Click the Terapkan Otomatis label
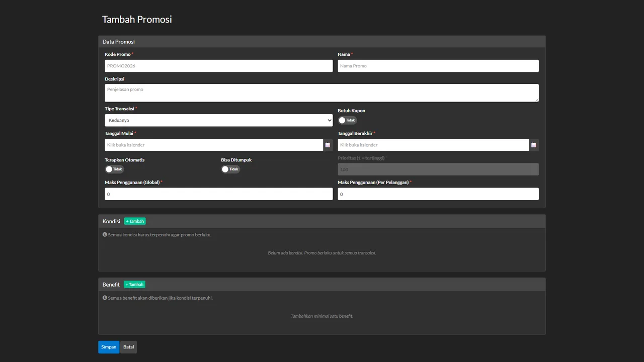 tap(125, 160)
